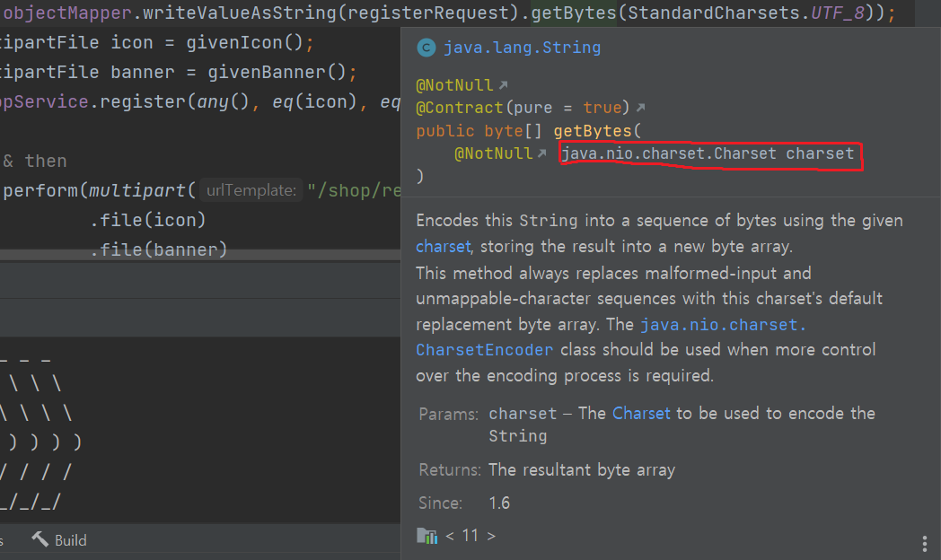Screen dimensions: 941x560
Task: Click the getBytes method call in editor
Action: pos(574,13)
